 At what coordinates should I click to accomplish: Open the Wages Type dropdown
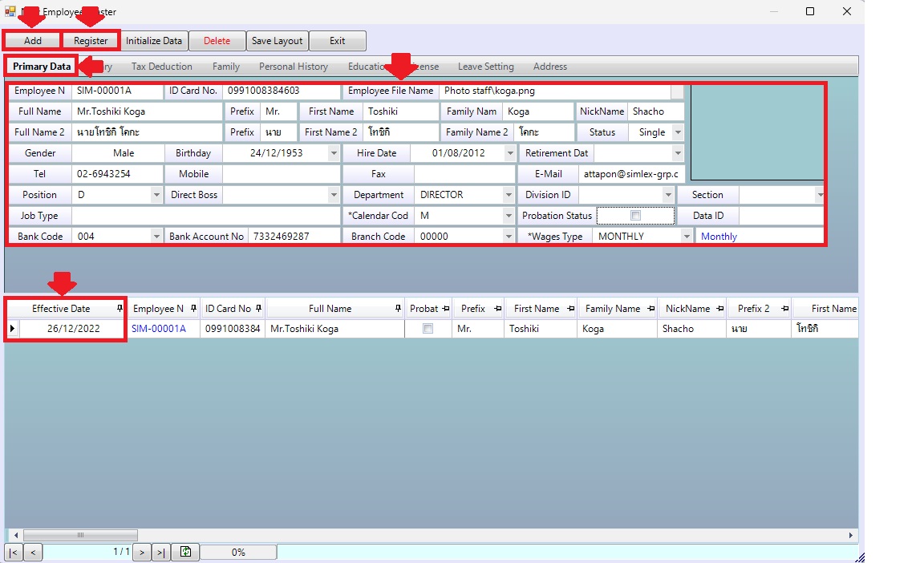[x=687, y=237]
